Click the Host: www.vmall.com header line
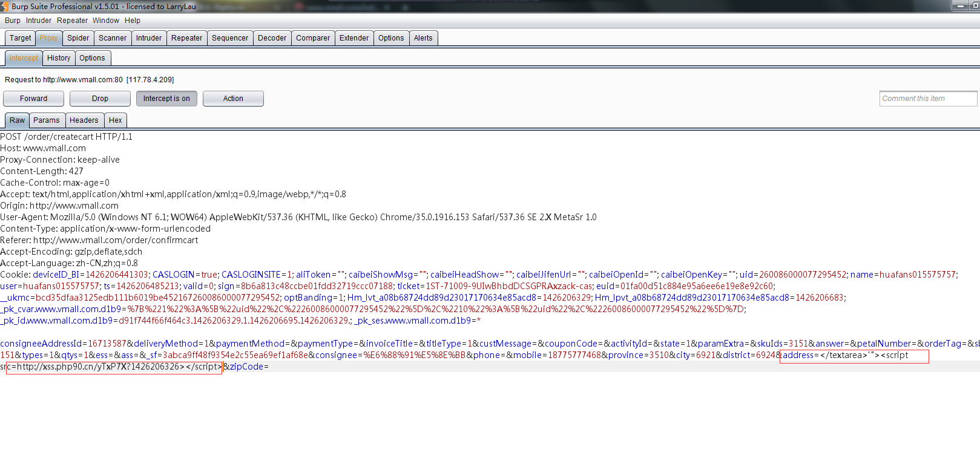This screenshot has height=467, width=980. 43,148
